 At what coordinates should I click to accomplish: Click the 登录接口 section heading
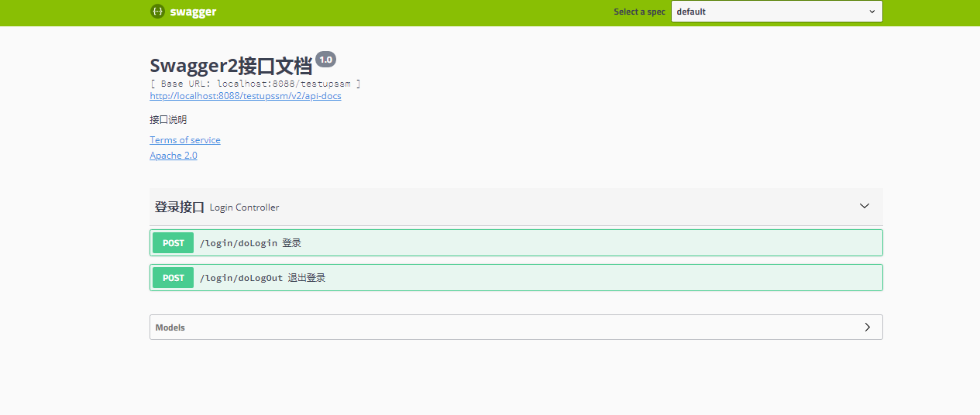[179, 207]
